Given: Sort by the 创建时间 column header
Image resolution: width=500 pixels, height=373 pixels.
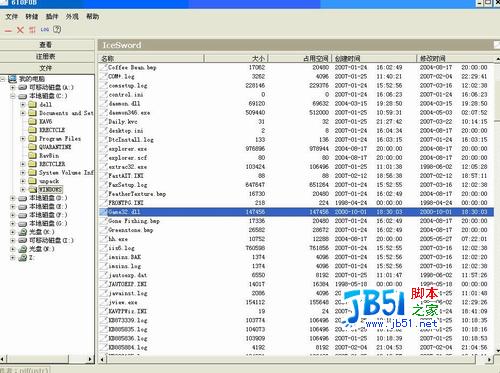Looking at the screenshot, I should (374, 58).
